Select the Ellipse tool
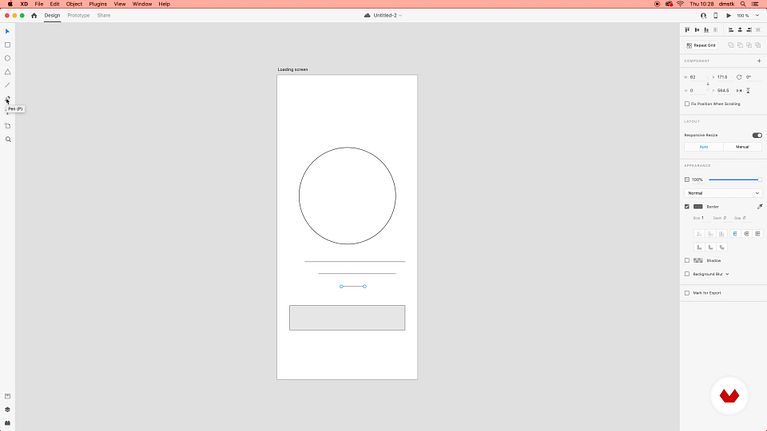The image size is (767, 431). (8, 58)
